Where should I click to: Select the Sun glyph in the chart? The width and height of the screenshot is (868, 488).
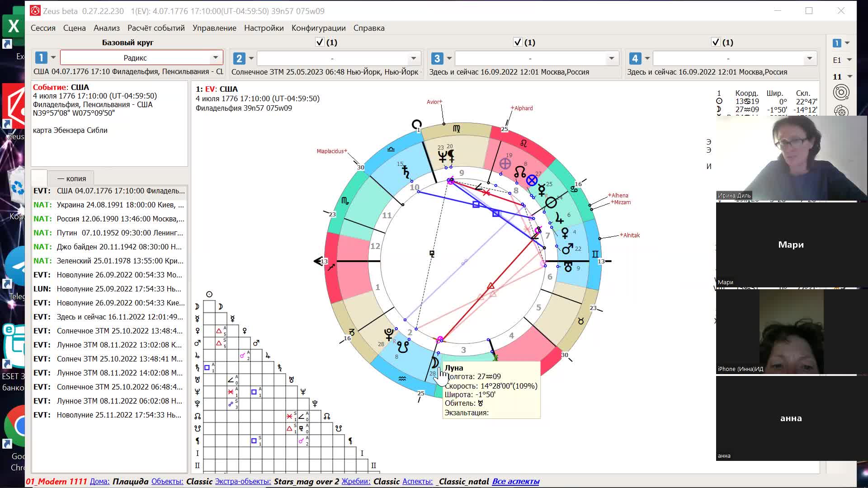click(551, 203)
